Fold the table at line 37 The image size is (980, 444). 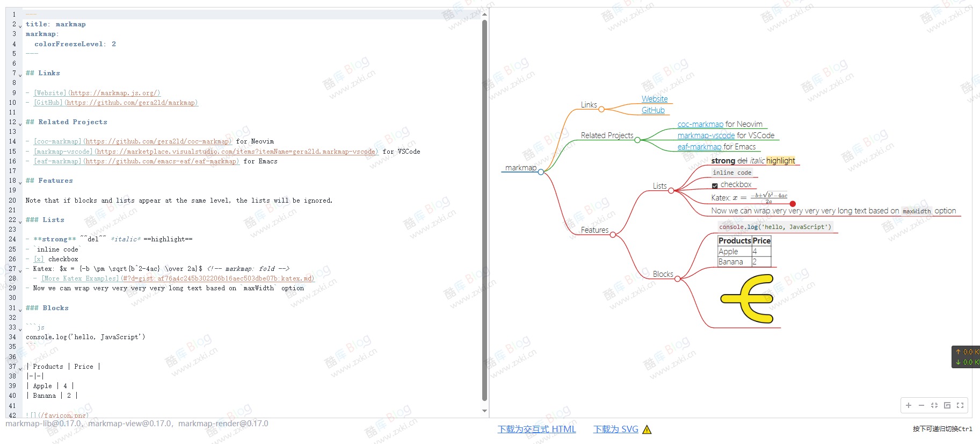[20, 368]
